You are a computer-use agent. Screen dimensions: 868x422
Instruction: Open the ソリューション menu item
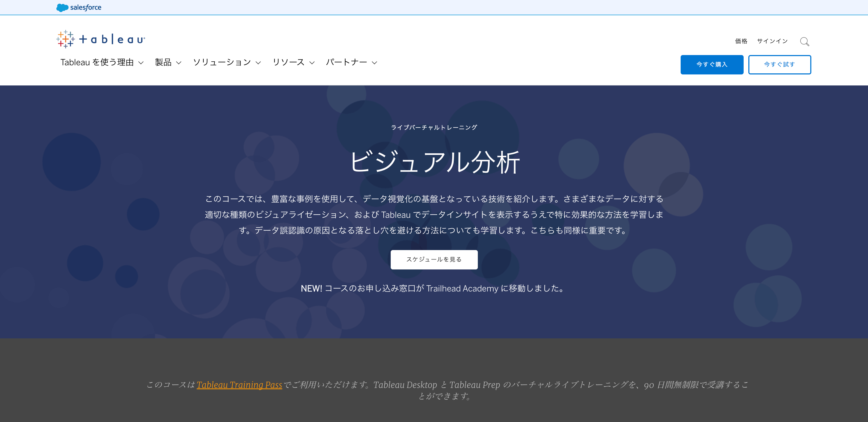[x=222, y=62]
